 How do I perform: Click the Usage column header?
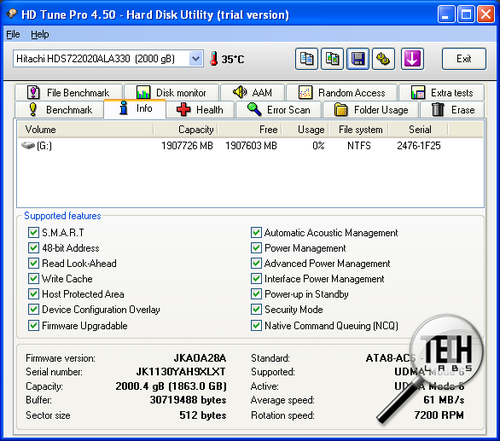coord(306,129)
